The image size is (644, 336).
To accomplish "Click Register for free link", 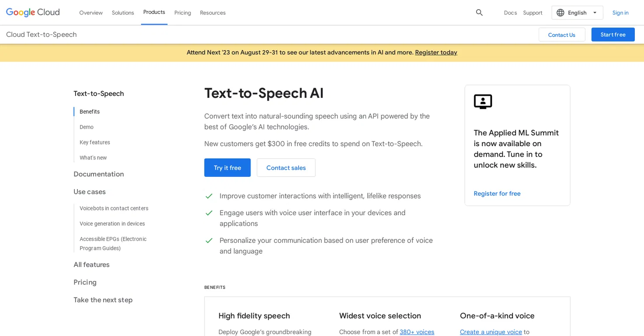I will click(497, 193).
